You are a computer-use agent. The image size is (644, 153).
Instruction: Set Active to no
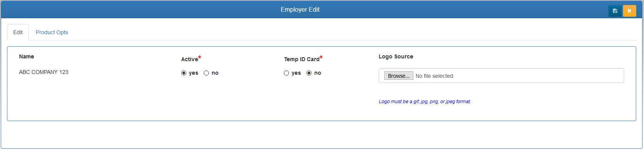206,73
